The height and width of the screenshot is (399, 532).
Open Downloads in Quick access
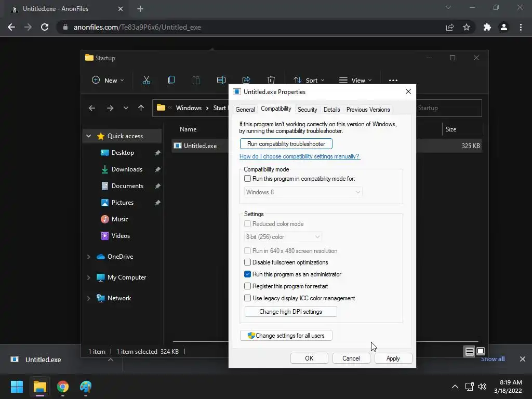127,169
